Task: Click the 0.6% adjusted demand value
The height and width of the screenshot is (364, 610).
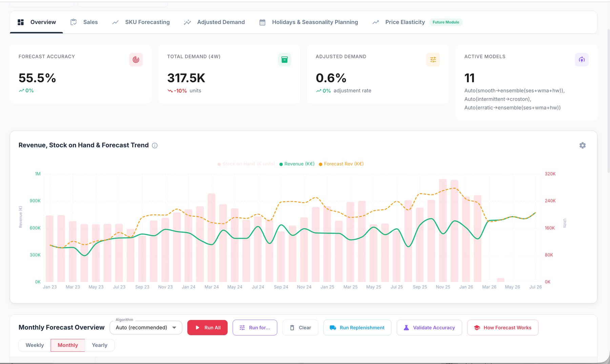Action: click(331, 78)
